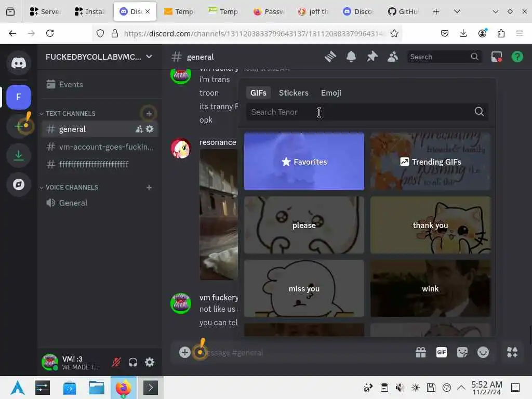Bookmark page with star icon
The width and height of the screenshot is (532, 399).
[x=394, y=33]
